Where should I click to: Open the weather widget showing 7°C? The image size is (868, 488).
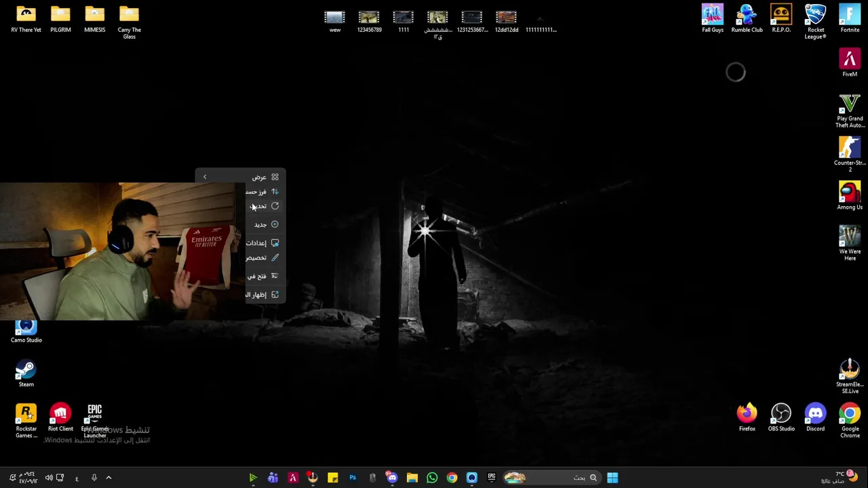839,477
